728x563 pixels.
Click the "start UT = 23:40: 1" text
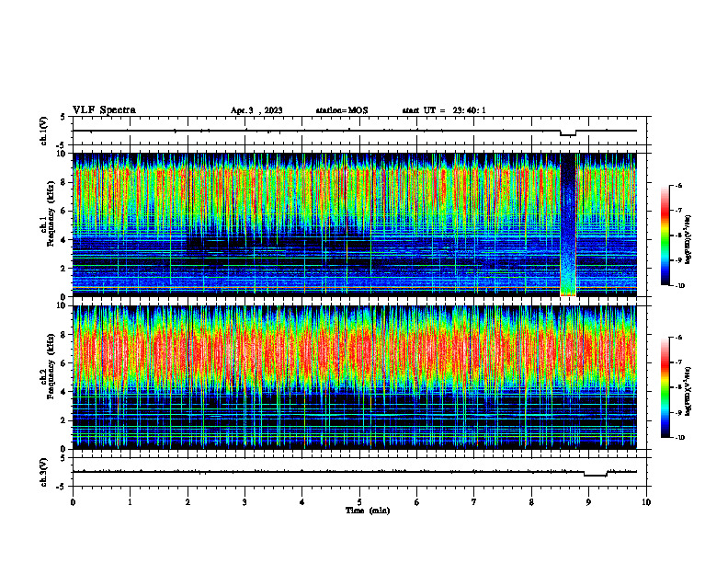[x=444, y=110]
